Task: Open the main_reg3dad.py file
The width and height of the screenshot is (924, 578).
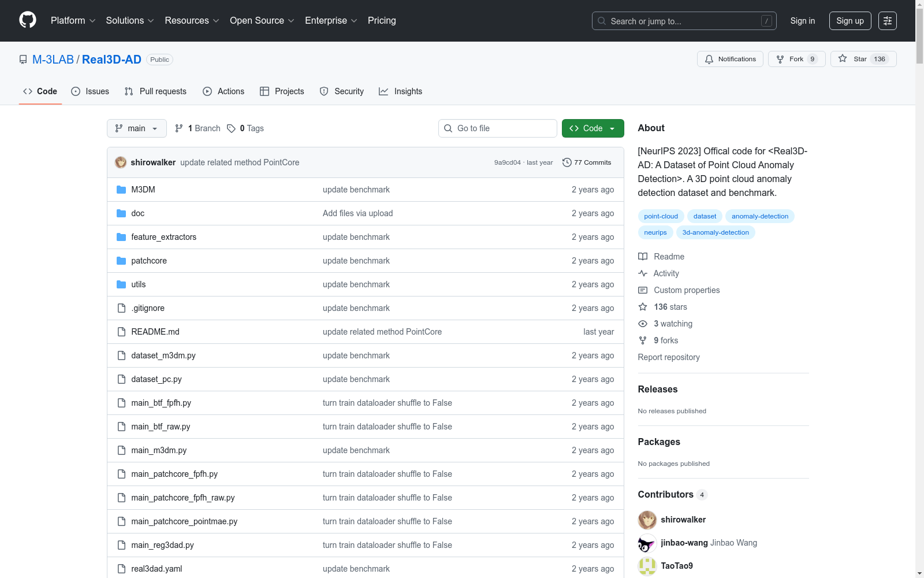Action: pyautogui.click(x=163, y=545)
